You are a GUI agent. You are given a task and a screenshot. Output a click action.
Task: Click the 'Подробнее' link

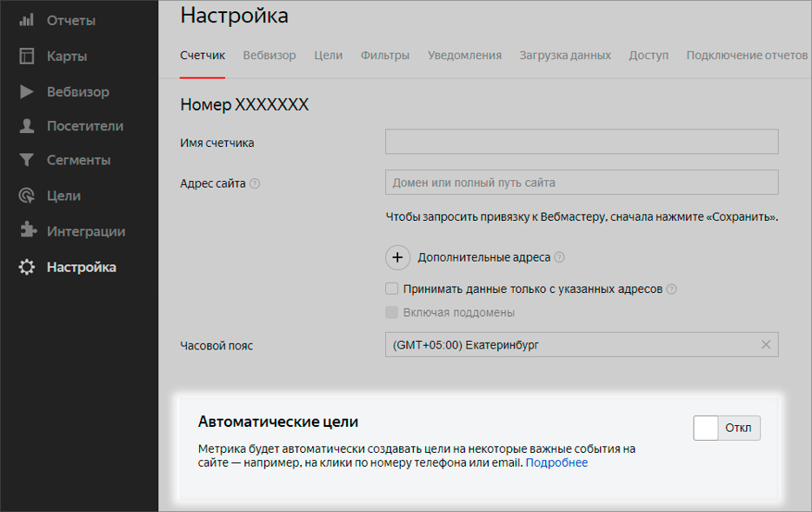click(556, 462)
